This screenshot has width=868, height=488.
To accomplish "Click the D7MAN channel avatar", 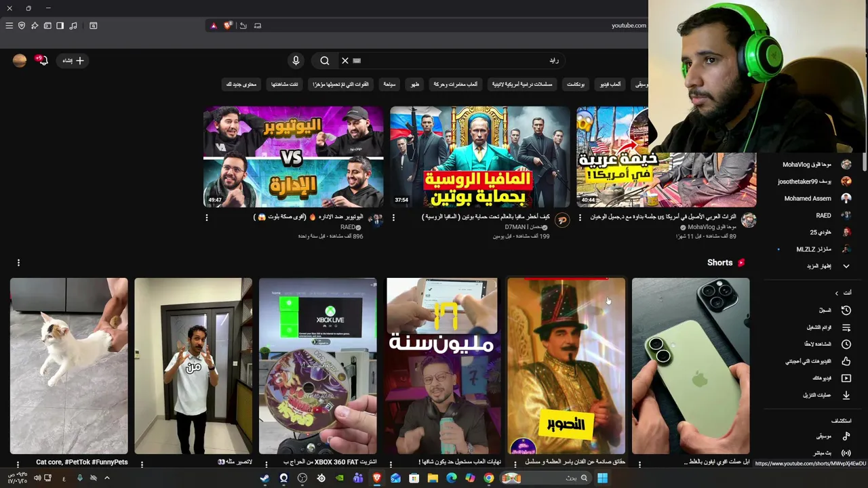I will (562, 220).
